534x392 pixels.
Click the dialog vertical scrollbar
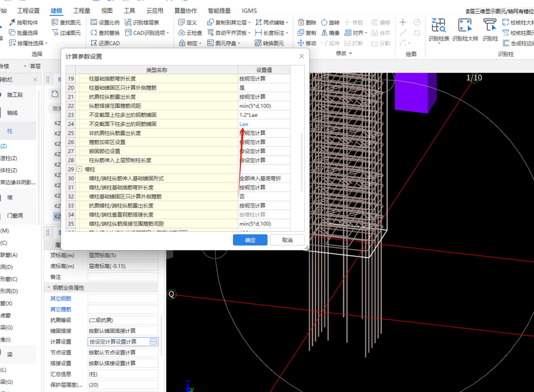coord(302,162)
